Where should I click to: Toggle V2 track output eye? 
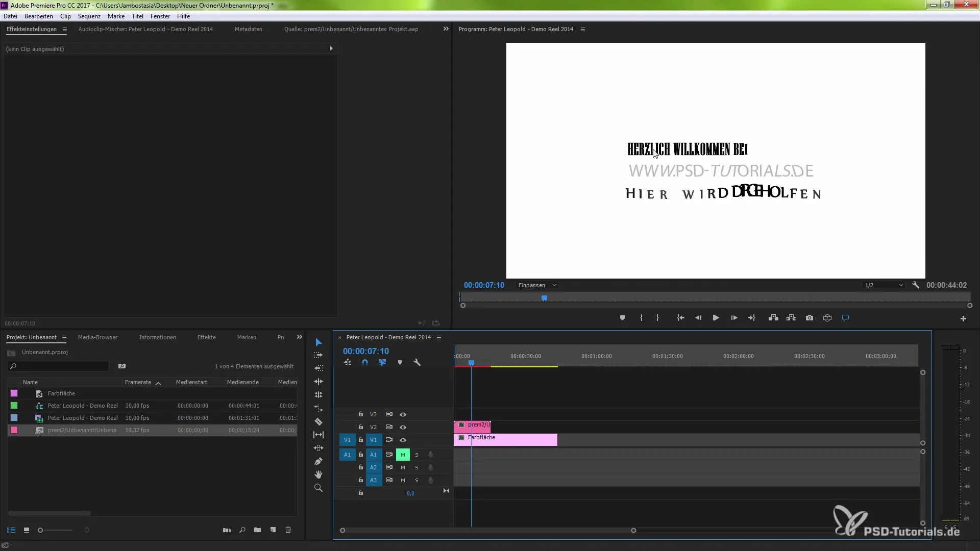403,428
